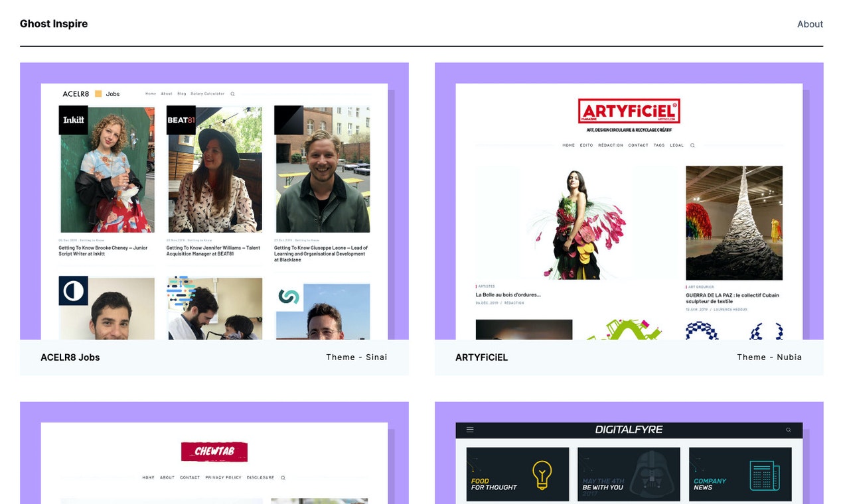Click the BEAT81 logo badge
Screen dimensions: 843x504
[x=181, y=120]
